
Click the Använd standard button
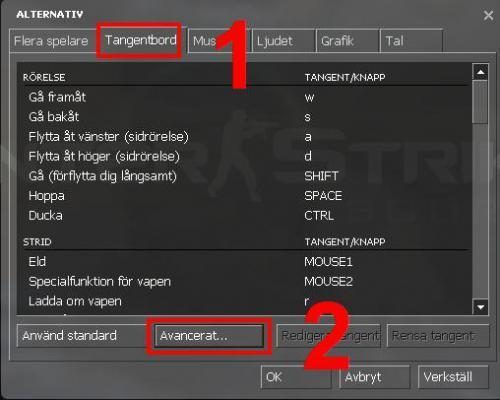[x=82, y=336]
